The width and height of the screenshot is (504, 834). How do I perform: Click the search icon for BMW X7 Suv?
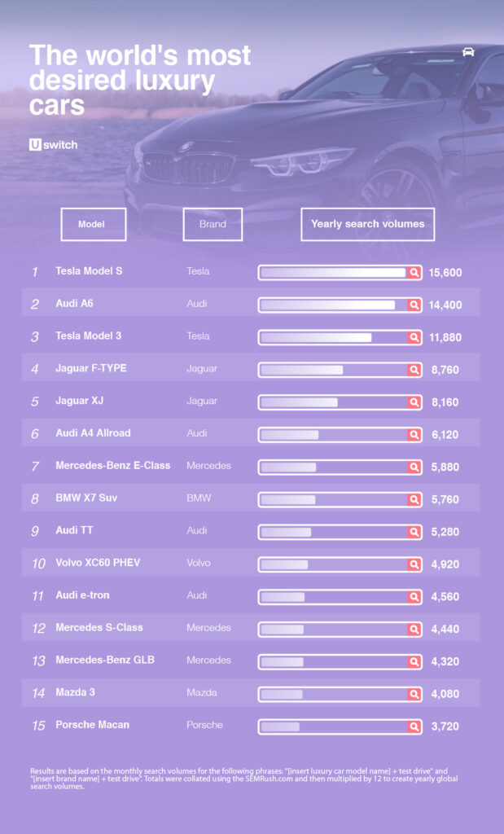pyautogui.click(x=414, y=499)
